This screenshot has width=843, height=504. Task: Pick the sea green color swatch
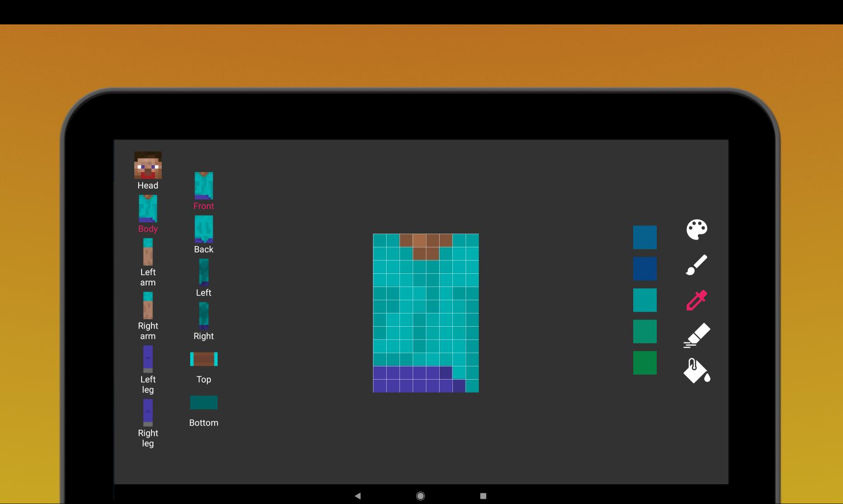click(645, 332)
